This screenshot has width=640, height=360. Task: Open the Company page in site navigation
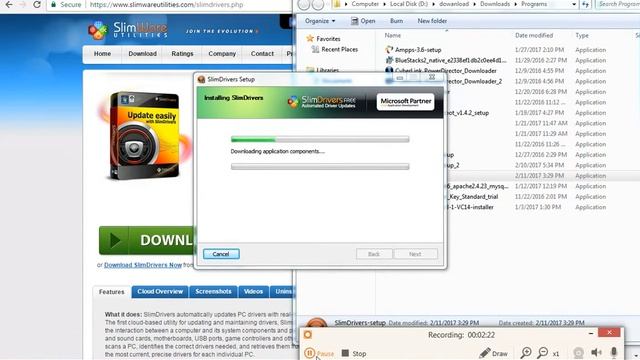click(x=222, y=54)
